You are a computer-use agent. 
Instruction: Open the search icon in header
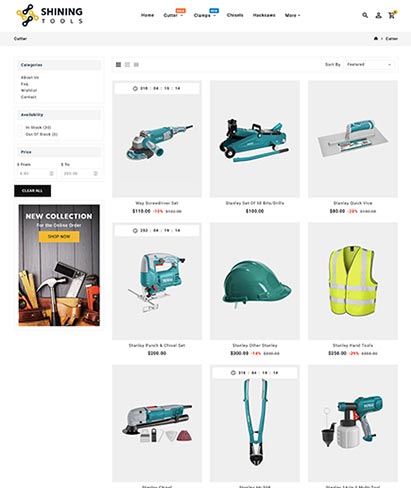(365, 15)
